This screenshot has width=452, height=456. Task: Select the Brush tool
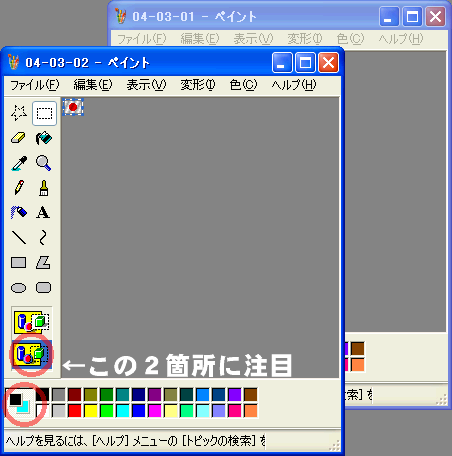[44, 188]
